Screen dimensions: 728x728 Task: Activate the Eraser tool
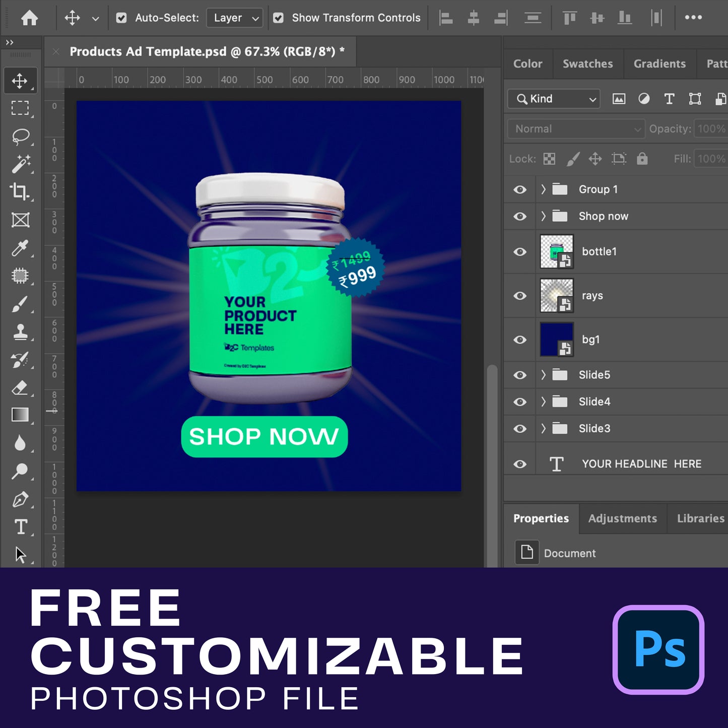[x=20, y=388]
